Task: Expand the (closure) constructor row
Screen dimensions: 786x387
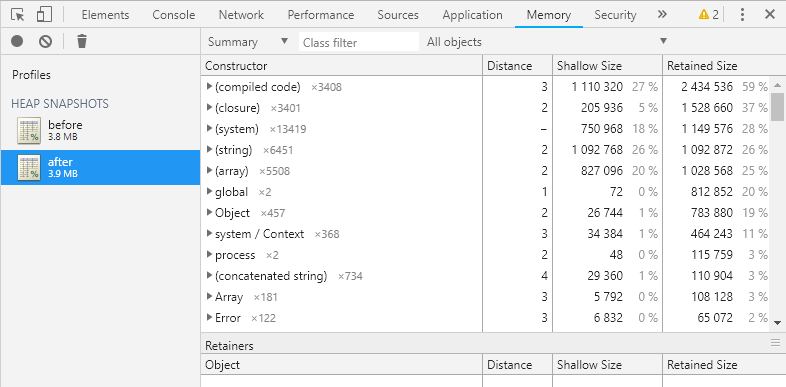Action: click(210, 108)
